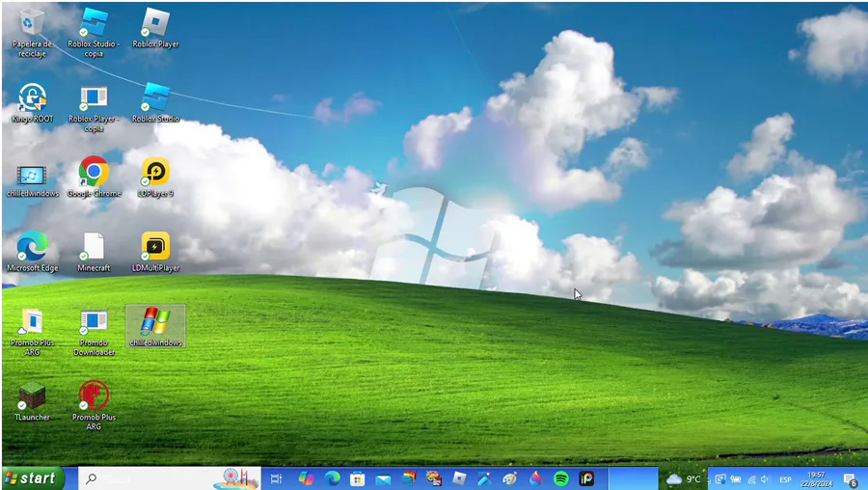Select the LDPlayer 9 desktop icon
The width and height of the screenshot is (868, 490).
click(155, 177)
